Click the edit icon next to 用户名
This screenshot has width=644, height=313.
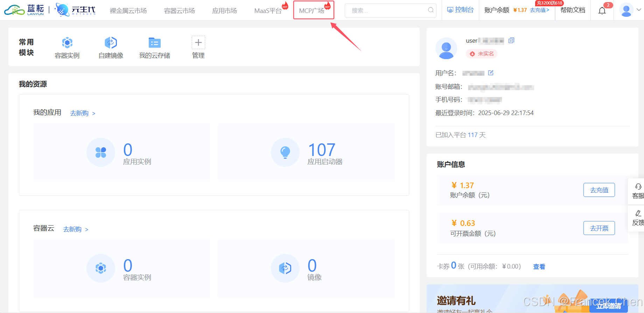pos(491,73)
